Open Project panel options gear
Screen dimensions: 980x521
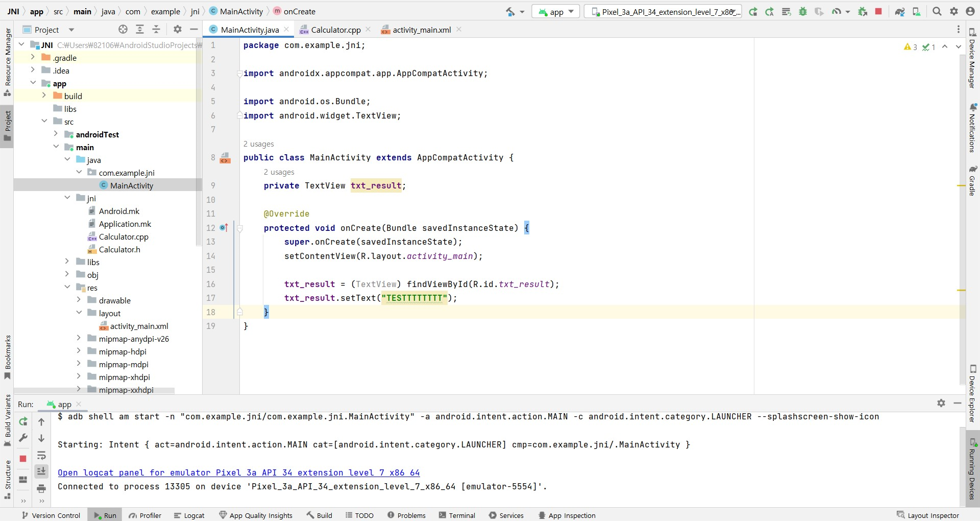[x=178, y=30]
